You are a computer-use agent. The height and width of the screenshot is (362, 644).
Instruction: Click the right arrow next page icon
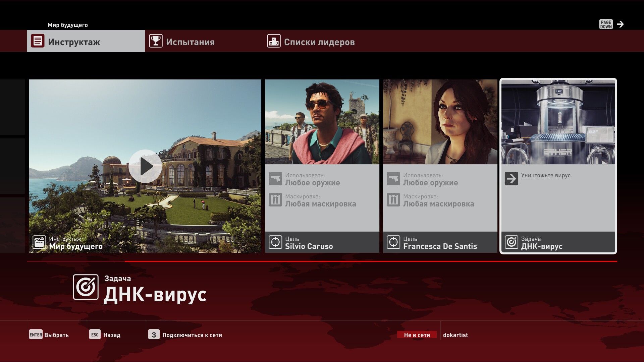click(x=621, y=24)
